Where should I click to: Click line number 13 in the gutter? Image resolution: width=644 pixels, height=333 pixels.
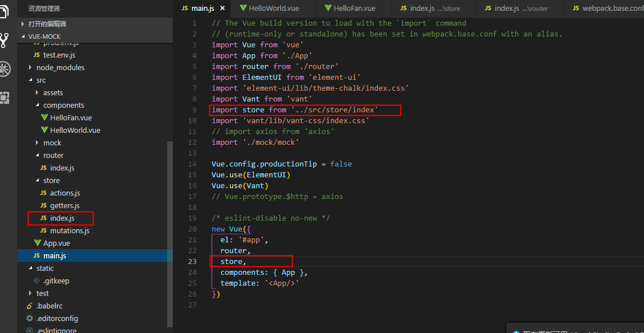click(192, 153)
